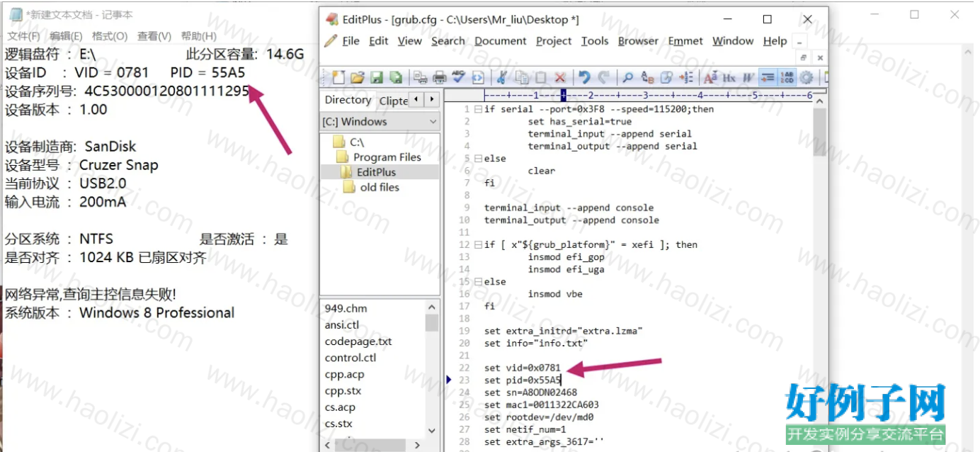The width and height of the screenshot is (980, 452).
Task: Click the Copy icon in the toolbar
Action: (522, 77)
